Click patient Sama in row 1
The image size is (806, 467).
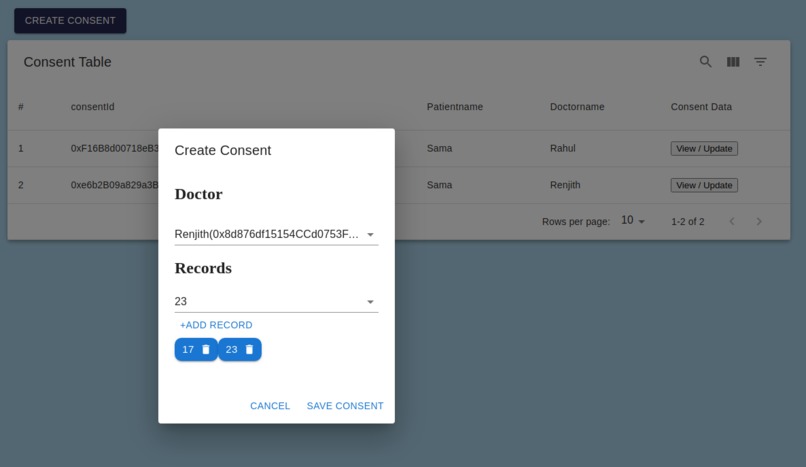point(439,148)
